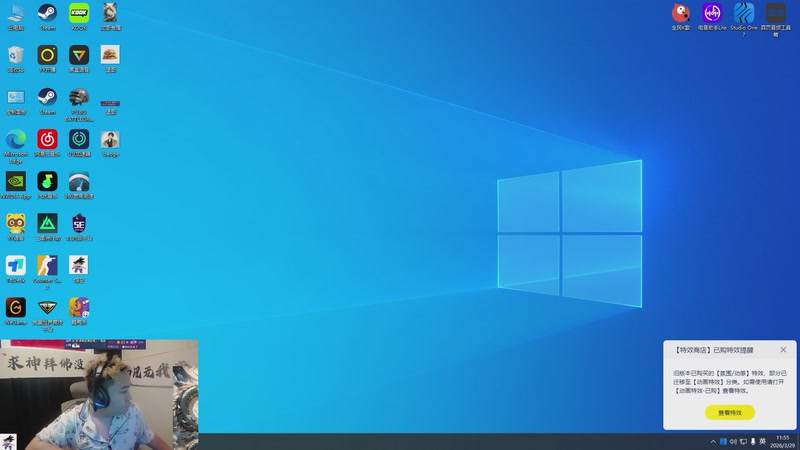Click the notification title about purchased effects
This screenshot has height=450, width=800.
click(714, 350)
